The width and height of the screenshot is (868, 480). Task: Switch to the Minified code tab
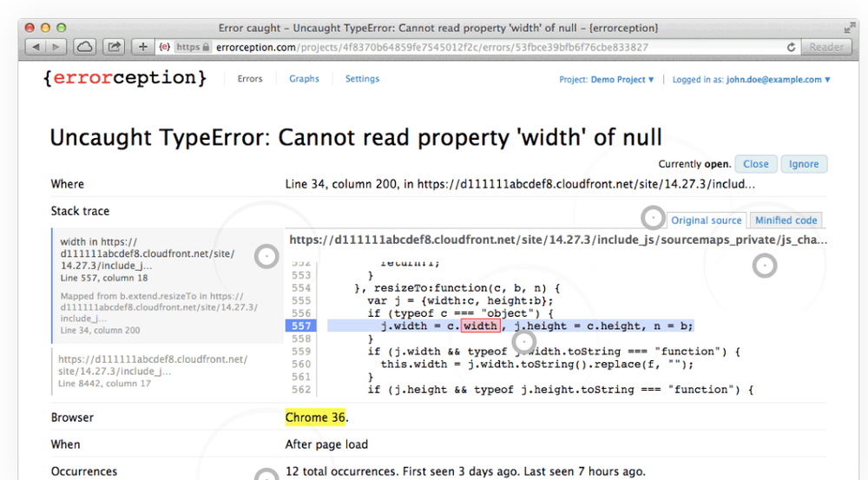pyautogui.click(x=786, y=220)
